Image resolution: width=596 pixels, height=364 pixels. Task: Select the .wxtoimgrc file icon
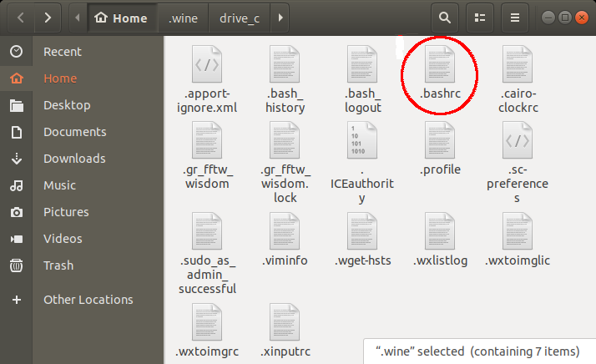[207, 321]
